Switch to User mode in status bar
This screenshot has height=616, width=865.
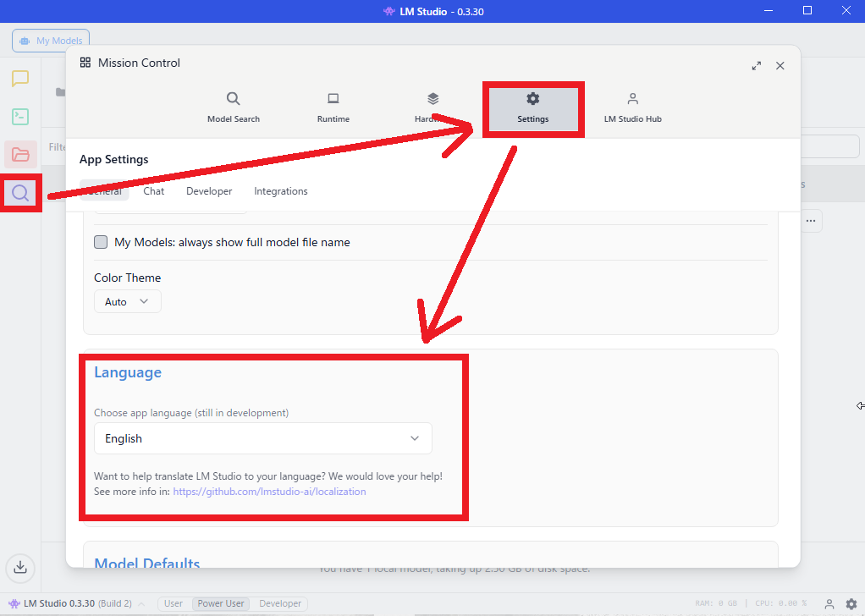tap(174, 603)
